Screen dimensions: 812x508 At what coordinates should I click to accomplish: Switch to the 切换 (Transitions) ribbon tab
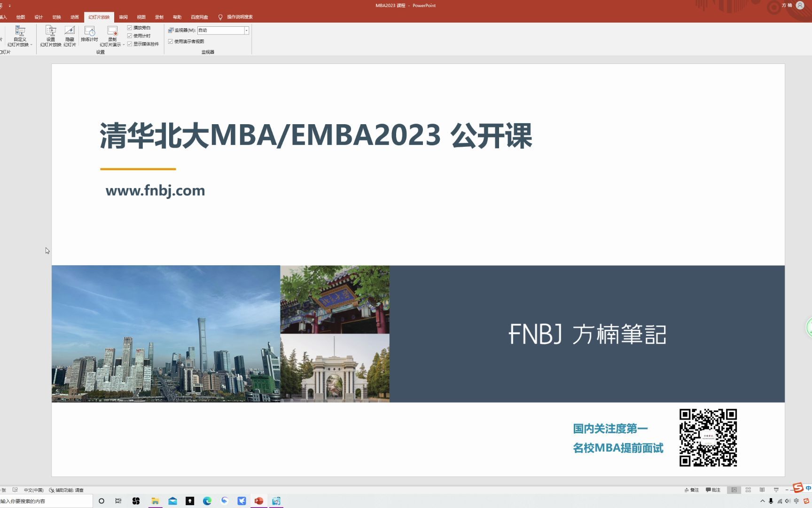coord(57,17)
